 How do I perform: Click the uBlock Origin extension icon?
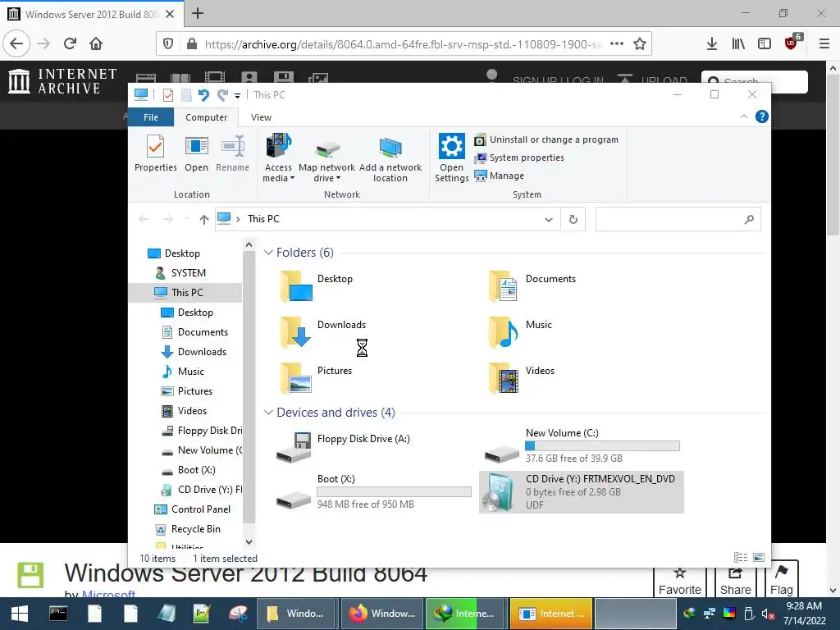pos(792,43)
